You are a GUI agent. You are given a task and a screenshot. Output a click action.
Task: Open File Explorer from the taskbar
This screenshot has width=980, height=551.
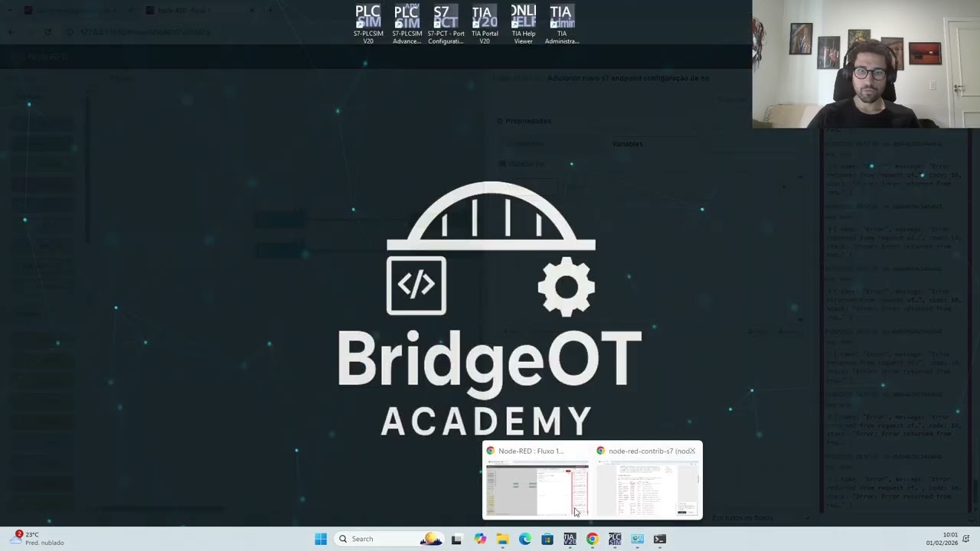coord(502,539)
